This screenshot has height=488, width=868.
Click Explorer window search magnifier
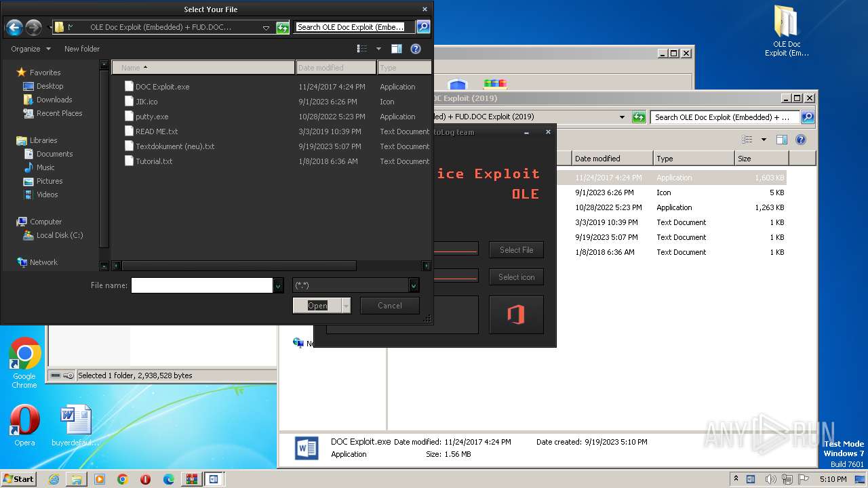807,117
